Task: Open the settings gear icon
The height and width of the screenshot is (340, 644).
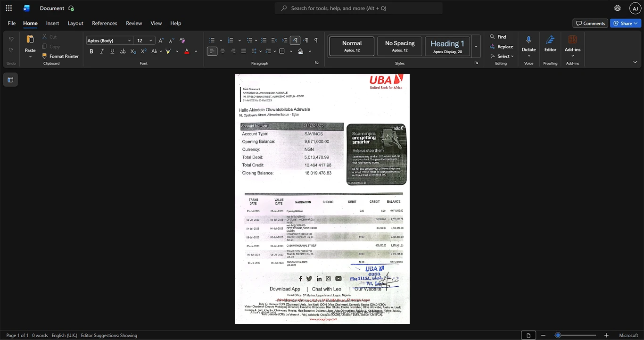Action: click(617, 8)
